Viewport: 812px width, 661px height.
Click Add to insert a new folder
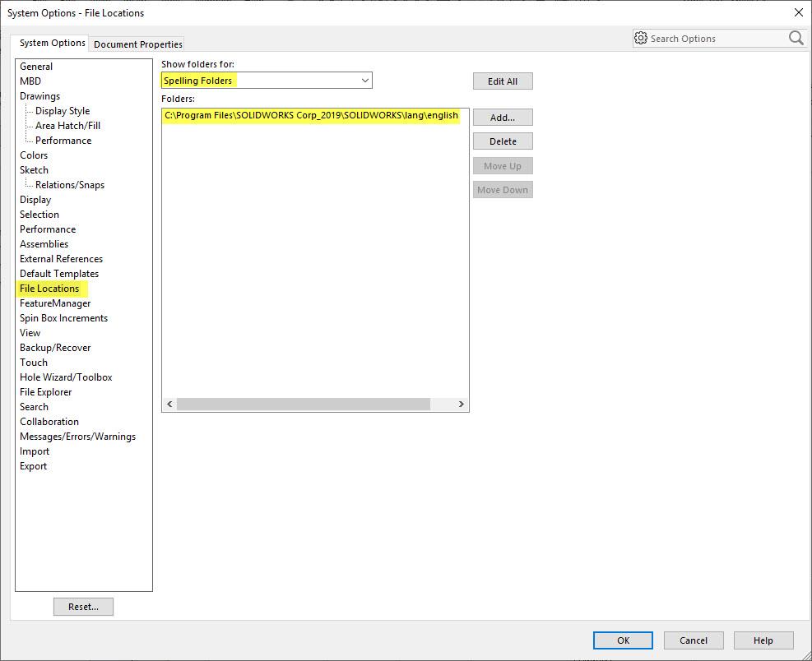click(502, 117)
